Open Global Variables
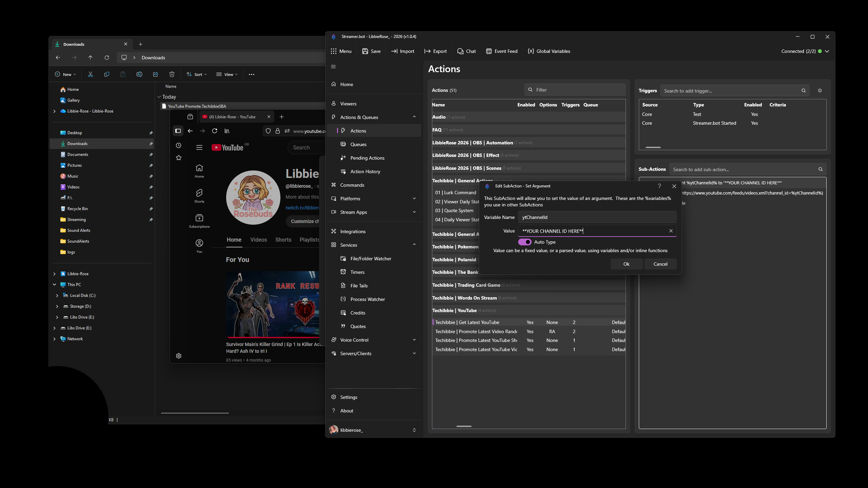This screenshot has width=868, height=488. (549, 51)
